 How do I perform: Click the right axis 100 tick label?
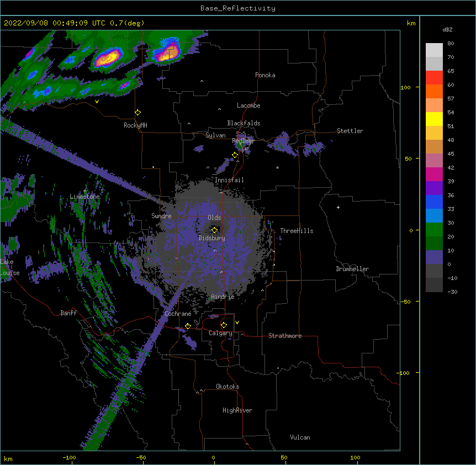pos(405,88)
